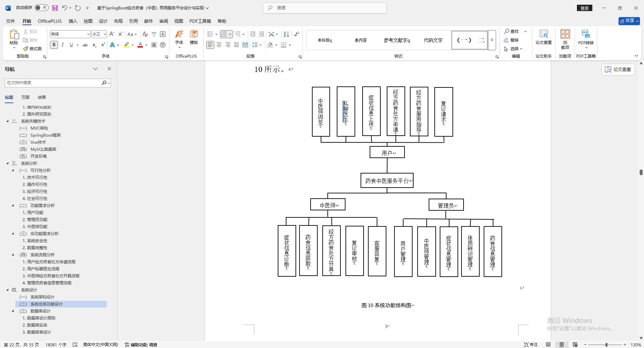Click 登录 to sign in
The height and width of the screenshot is (348, 644).
pos(584,8)
